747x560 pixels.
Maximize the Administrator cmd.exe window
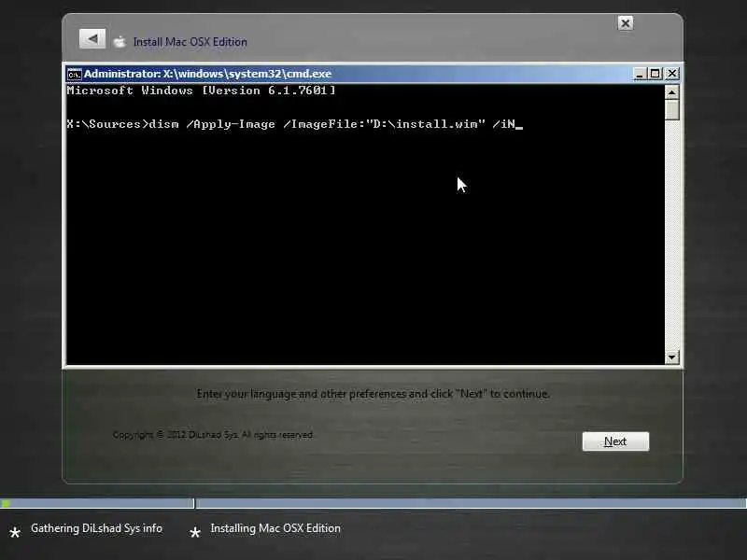(x=655, y=74)
